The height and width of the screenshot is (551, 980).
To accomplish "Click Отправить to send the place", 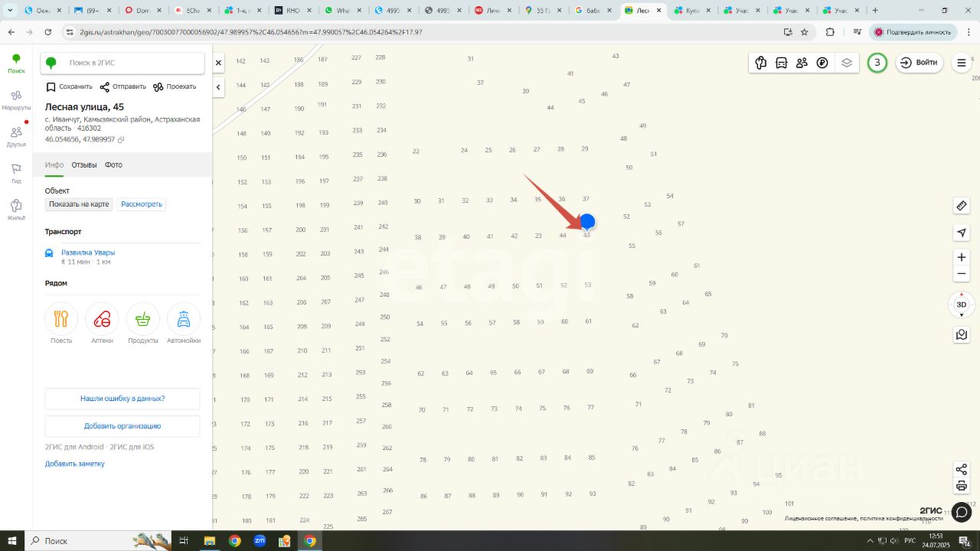I will tap(122, 86).
